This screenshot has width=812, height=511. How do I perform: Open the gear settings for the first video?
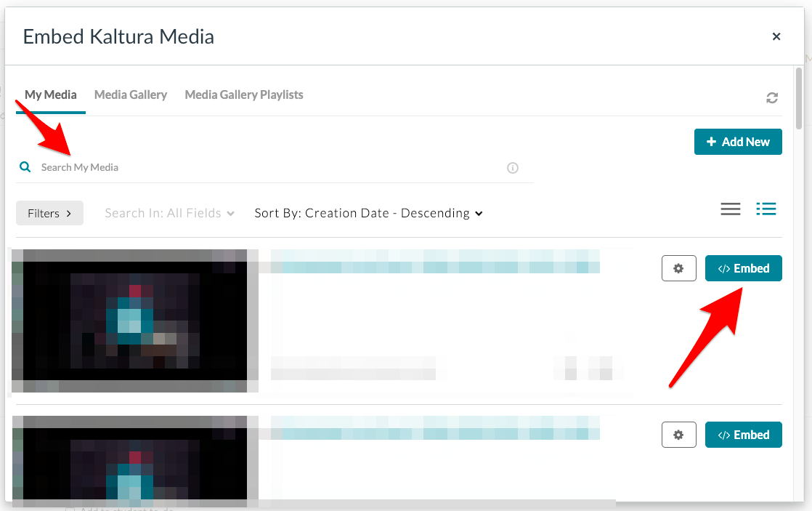click(x=678, y=268)
